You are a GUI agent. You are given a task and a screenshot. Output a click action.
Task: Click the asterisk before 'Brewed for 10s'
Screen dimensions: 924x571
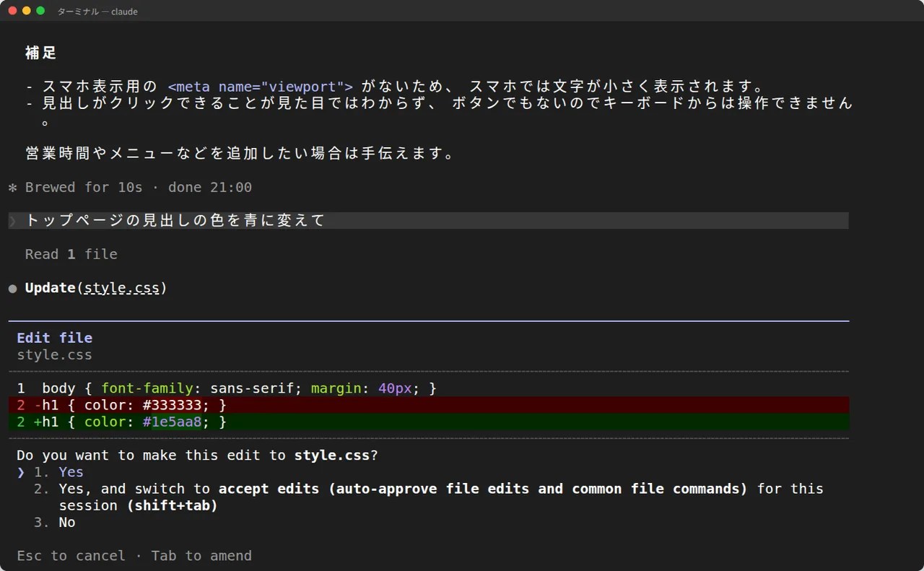[12, 188]
